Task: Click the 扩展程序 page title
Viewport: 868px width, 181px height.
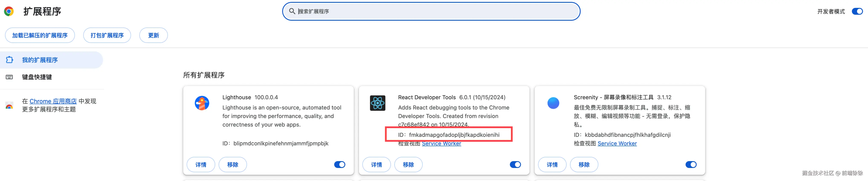Action: click(42, 12)
